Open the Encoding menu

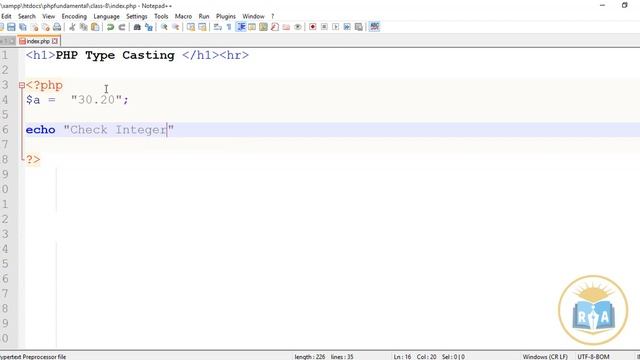coord(74,16)
